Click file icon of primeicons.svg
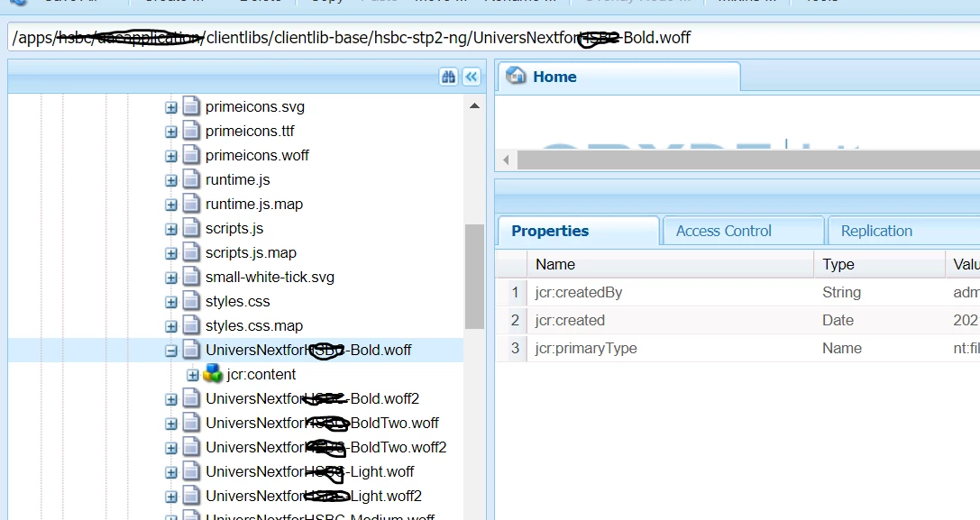980x520 pixels. pyautogui.click(x=191, y=107)
